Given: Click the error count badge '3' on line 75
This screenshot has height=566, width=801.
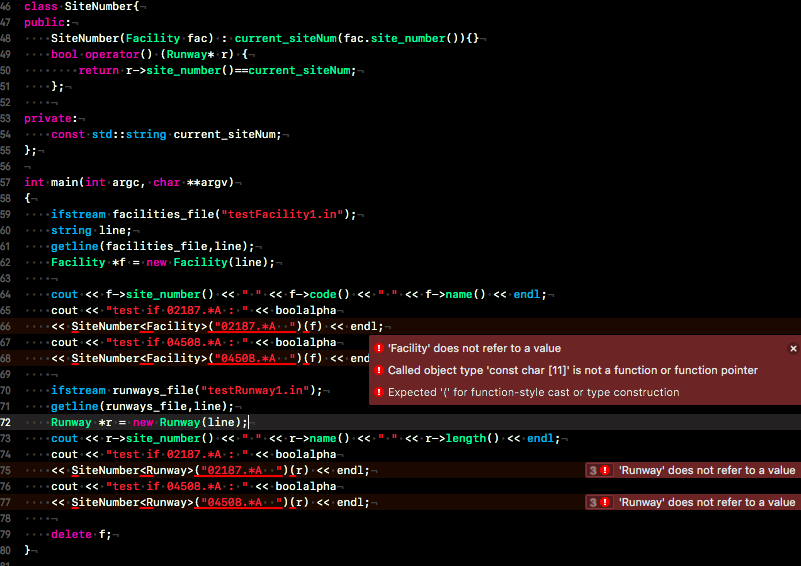Looking at the screenshot, I should pyautogui.click(x=593, y=470).
